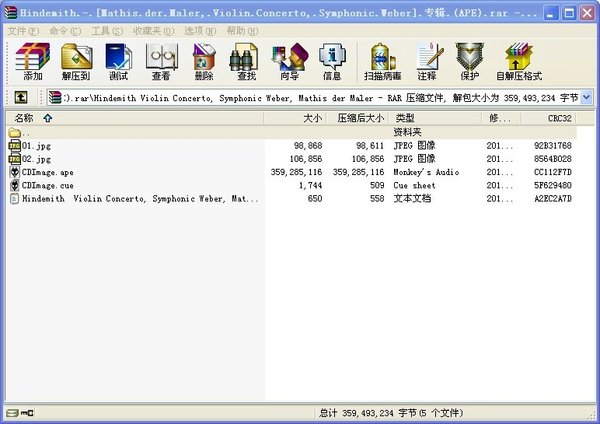Click the 02.jpg file icon
Image resolution: width=600 pixels, height=424 pixels.
click(x=15, y=159)
